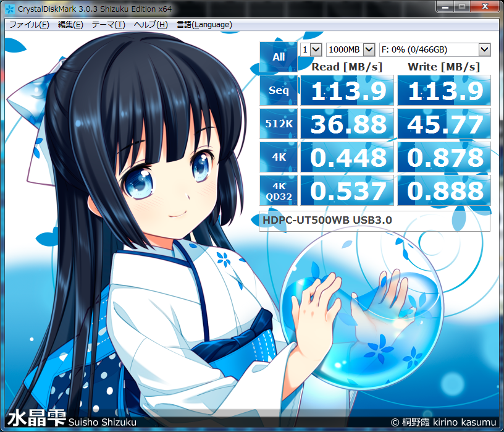This screenshot has height=432, width=504.
Task: Click the 4K read result 0.448
Action: click(x=347, y=158)
